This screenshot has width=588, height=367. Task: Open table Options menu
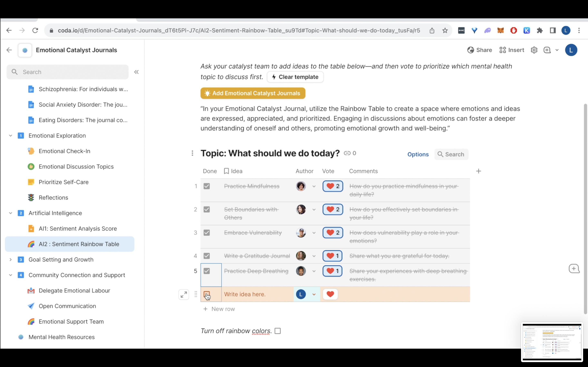[x=418, y=154]
